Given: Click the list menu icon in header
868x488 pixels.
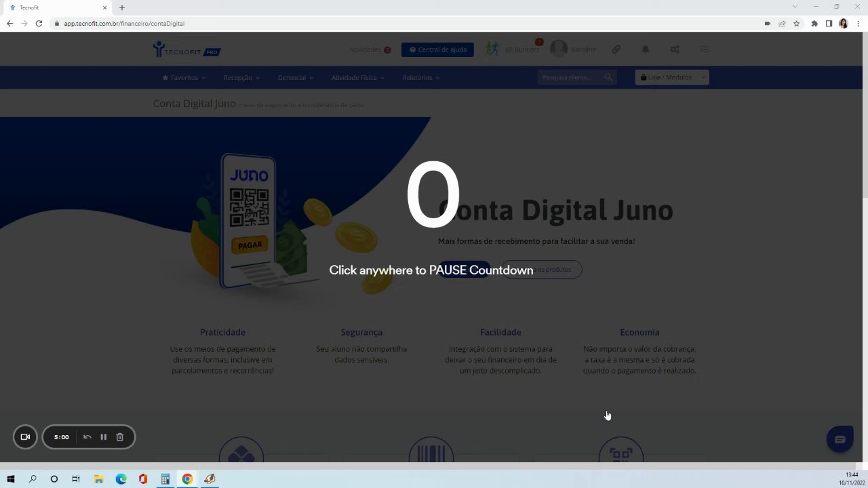Looking at the screenshot, I should [x=705, y=49].
